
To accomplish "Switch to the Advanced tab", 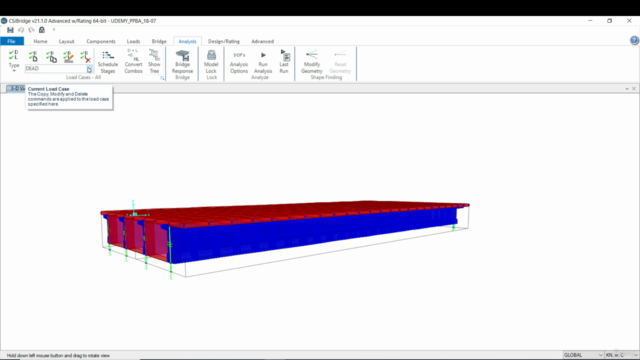I will click(262, 41).
